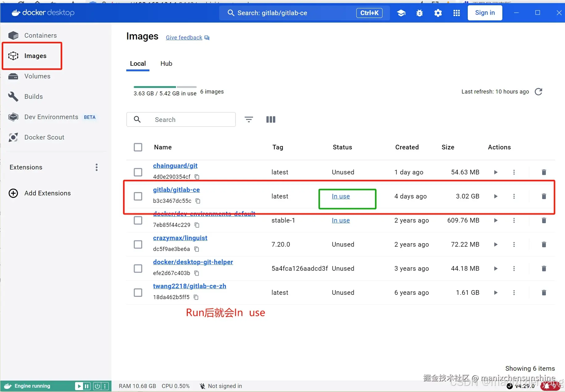Open the Extensions three-dot menu
565x392 pixels.
click(97, 167)
